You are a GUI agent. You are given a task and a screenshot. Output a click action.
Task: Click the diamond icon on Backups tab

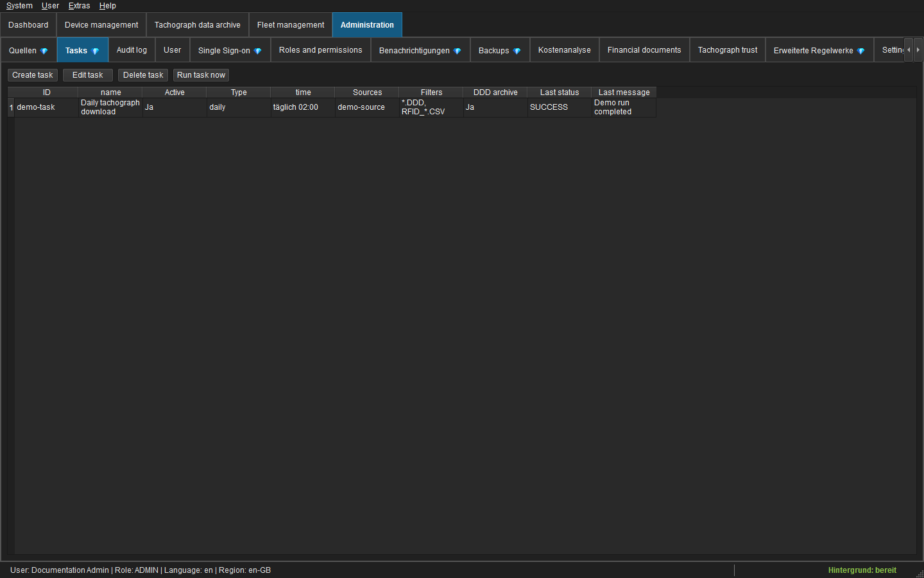coord(517,51)
